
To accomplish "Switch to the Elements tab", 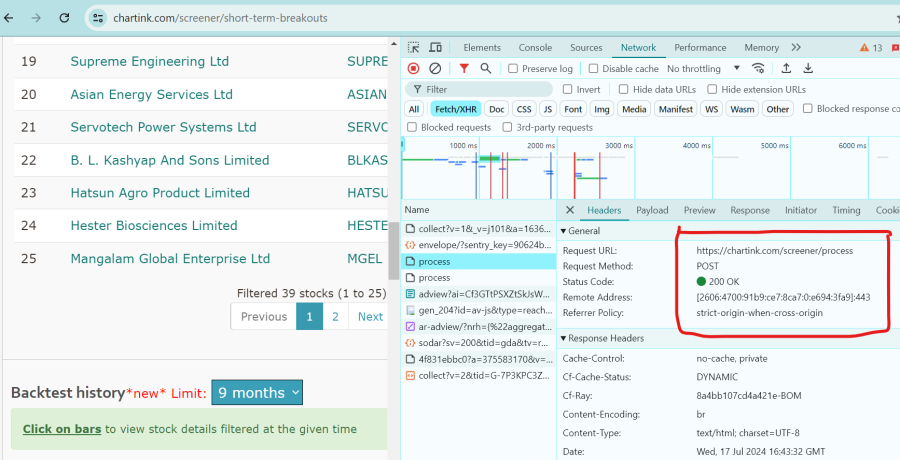I will click(x=482, y=48).
